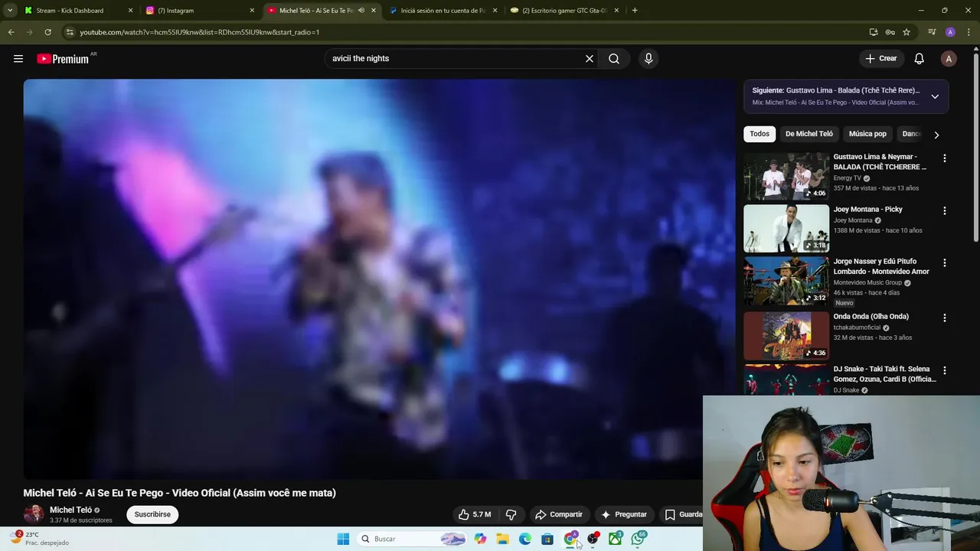Open a new browser tab
Viewport: 980px width, 551px height.
coord(635,11)
